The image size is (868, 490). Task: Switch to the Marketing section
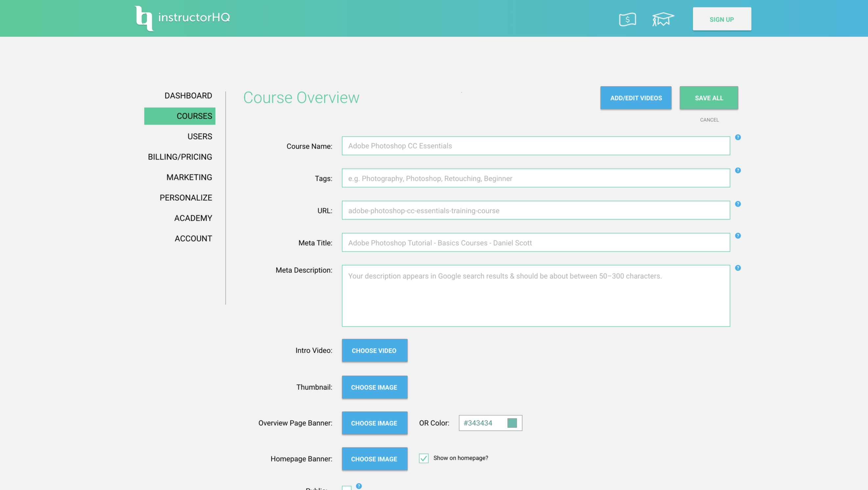coord(189,177)
